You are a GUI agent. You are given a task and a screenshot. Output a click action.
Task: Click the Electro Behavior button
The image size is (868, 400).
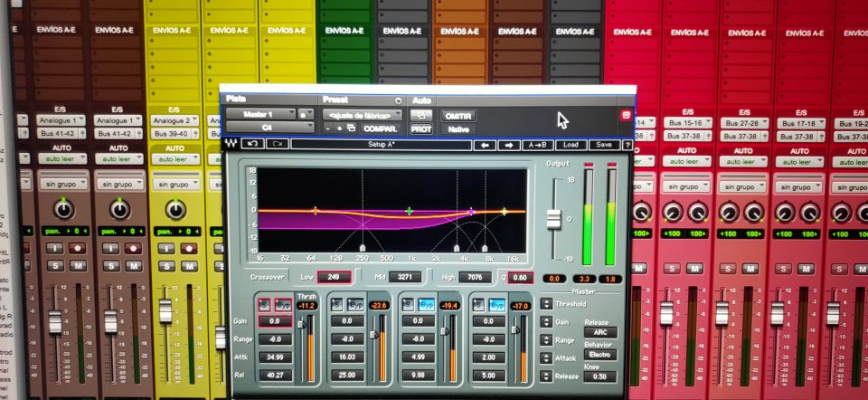point(600,355)
